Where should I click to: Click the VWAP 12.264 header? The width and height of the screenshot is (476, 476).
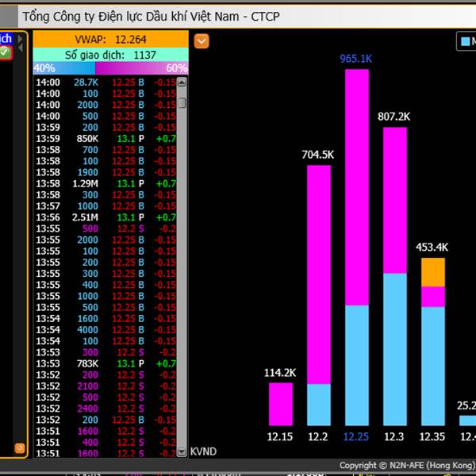(x=110, y=39)
